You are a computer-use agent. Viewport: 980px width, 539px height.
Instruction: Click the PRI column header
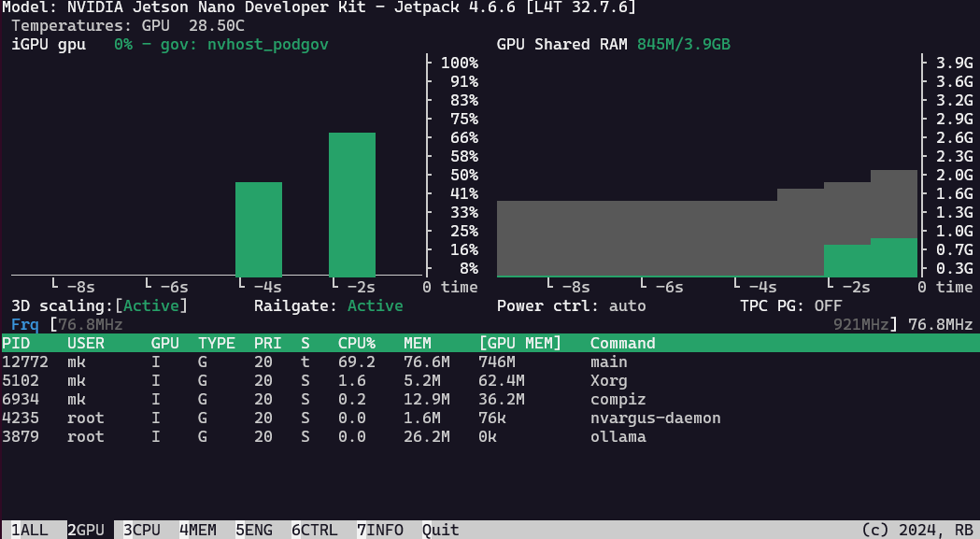click(267, 343)
